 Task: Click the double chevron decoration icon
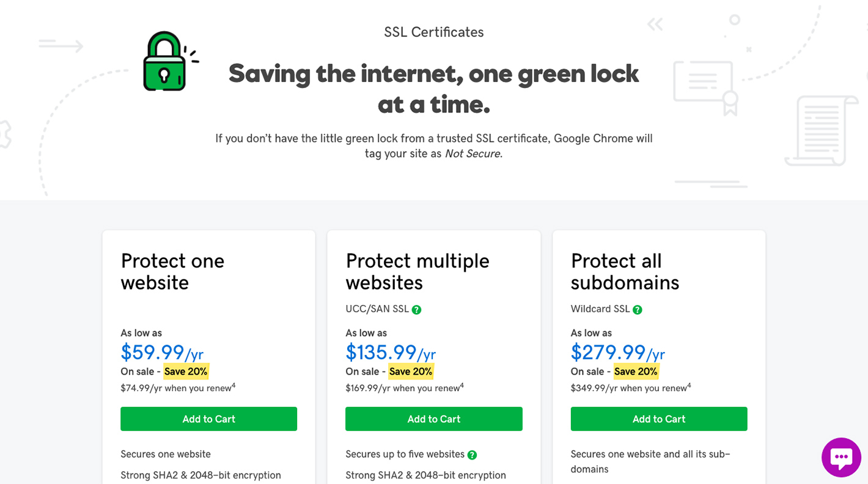(x=655, y=24)
